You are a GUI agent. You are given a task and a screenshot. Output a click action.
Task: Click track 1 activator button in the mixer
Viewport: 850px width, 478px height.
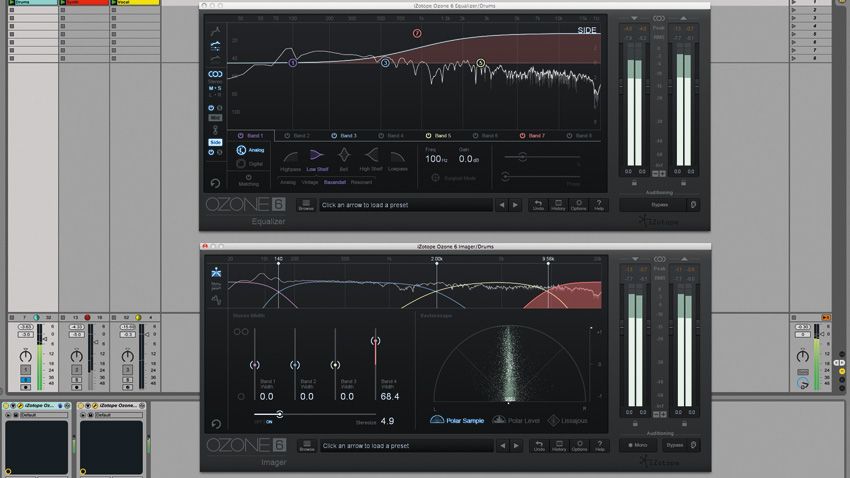pyautogui.click(x=25, y=370)
